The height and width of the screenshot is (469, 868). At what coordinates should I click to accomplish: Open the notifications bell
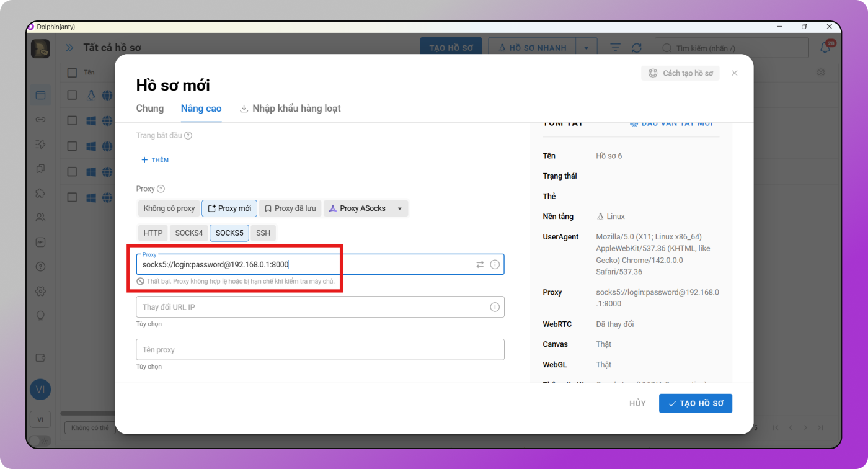826,48
